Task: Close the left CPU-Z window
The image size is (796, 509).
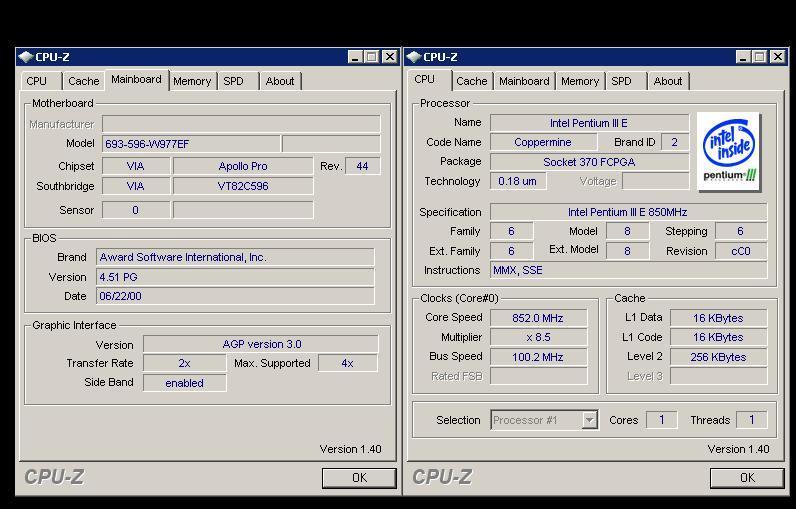Action: 389,57
